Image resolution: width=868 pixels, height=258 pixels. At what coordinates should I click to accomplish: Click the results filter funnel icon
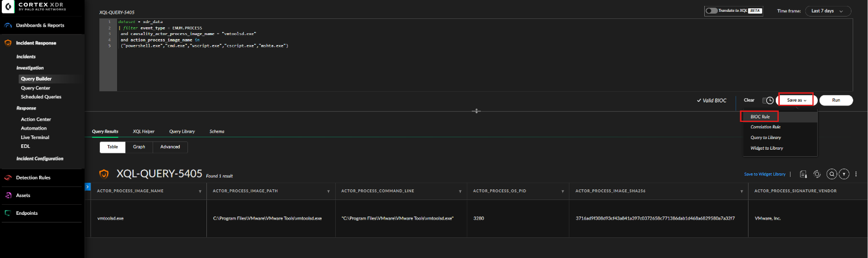pyautogui.click(x=844, y=174)
